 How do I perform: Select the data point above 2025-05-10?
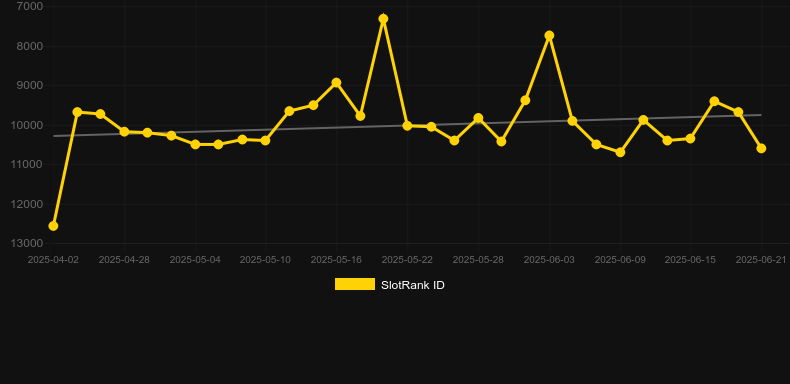coord(265,140)
